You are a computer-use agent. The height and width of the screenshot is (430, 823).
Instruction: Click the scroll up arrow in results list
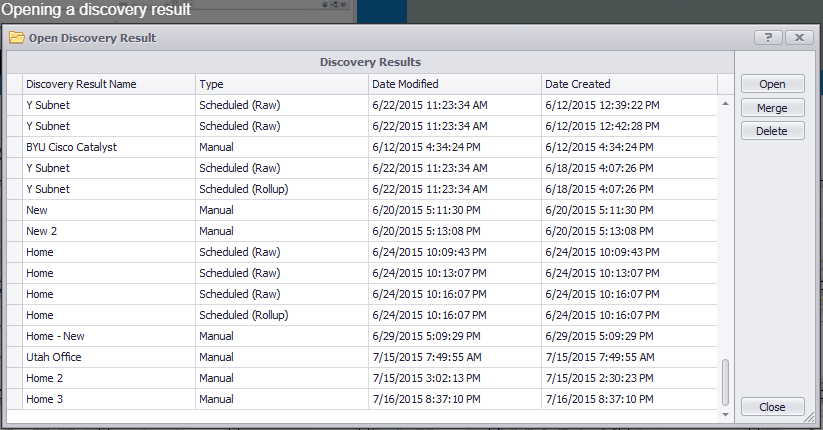pyautogui.click(x=725, y=103)
